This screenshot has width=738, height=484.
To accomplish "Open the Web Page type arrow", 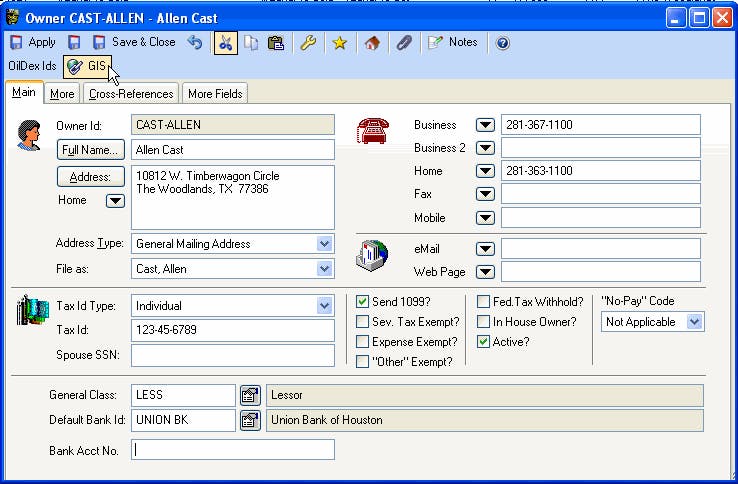I will (x=485, y=272).
